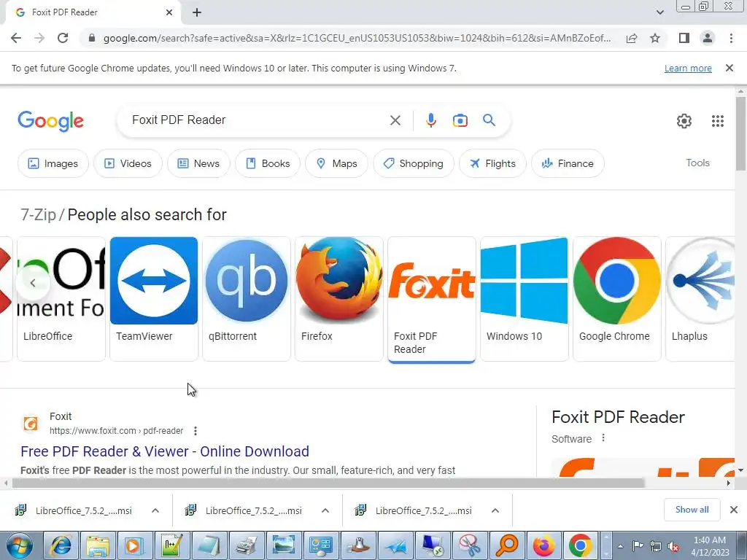Click the Foxit PDF Reader search field

[258, 120]
